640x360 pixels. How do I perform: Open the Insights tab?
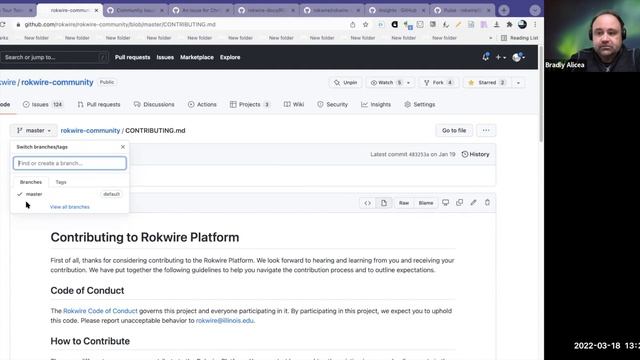click(376, 104)
